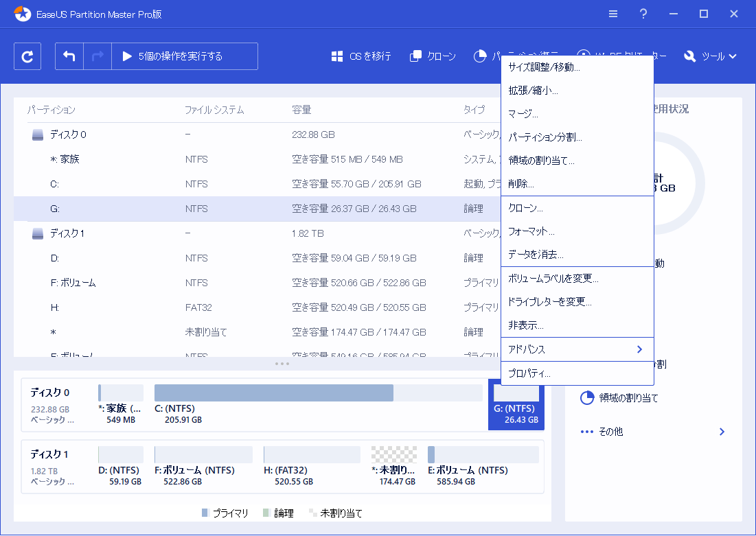The width and height of the screenshot is (756, 536).
Task: Select the 家族 partition row
Action: 257,159
